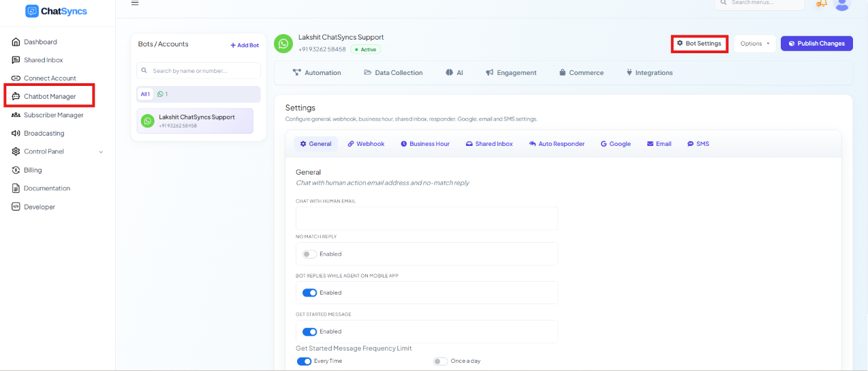Viewport: 868px width, 371px height.
Task: Switch to the Auto Responder tab
Action: pos(557,144)
